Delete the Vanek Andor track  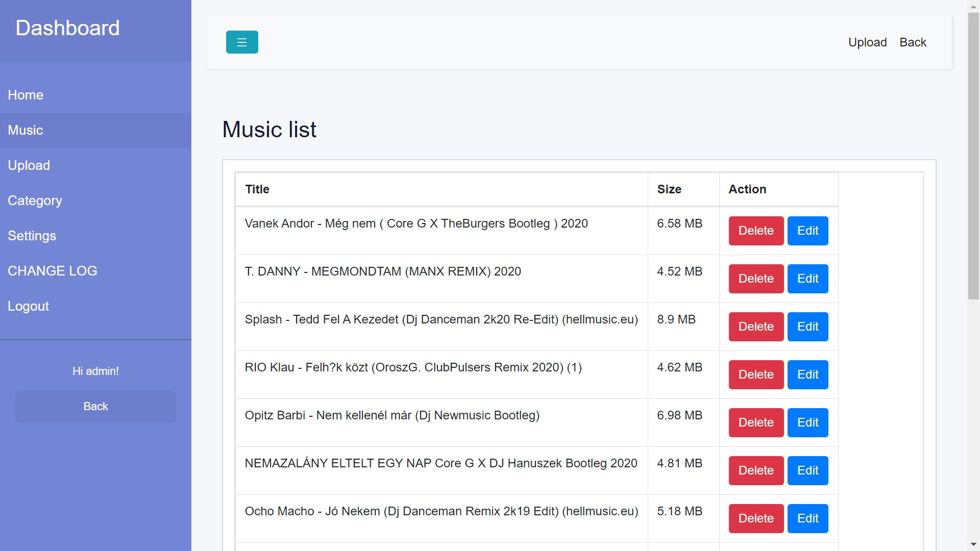click(756, 231)
